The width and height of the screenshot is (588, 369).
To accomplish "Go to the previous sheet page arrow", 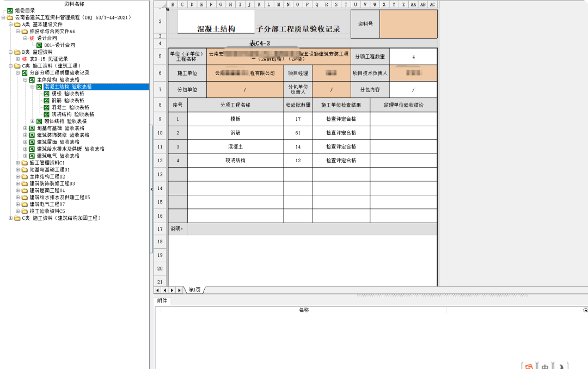I will [164, 290].
